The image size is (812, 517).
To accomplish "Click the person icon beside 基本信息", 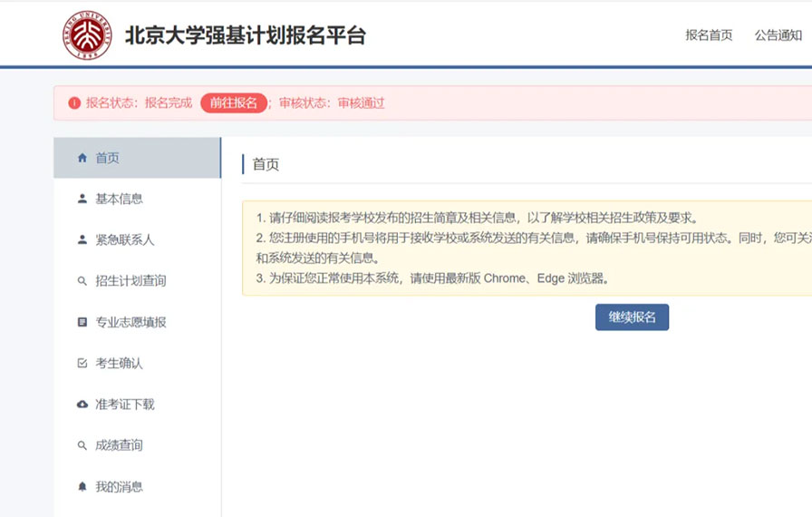I will (x=82, y=199).
